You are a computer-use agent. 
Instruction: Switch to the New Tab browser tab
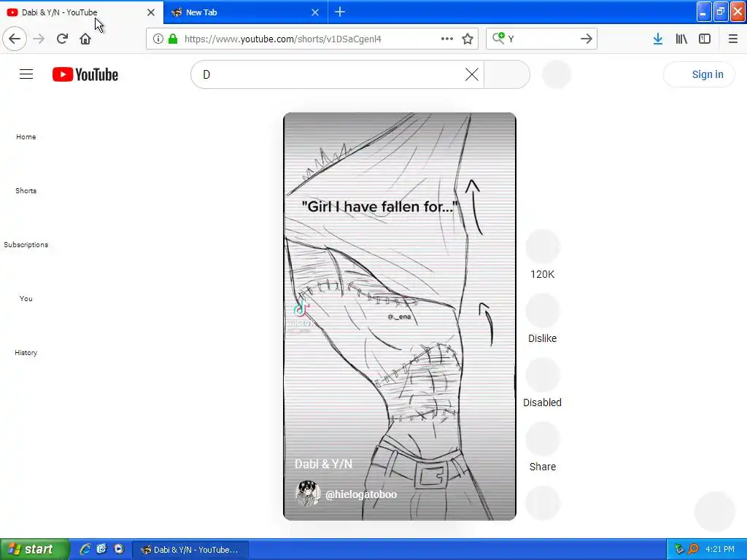coord(245,12)
